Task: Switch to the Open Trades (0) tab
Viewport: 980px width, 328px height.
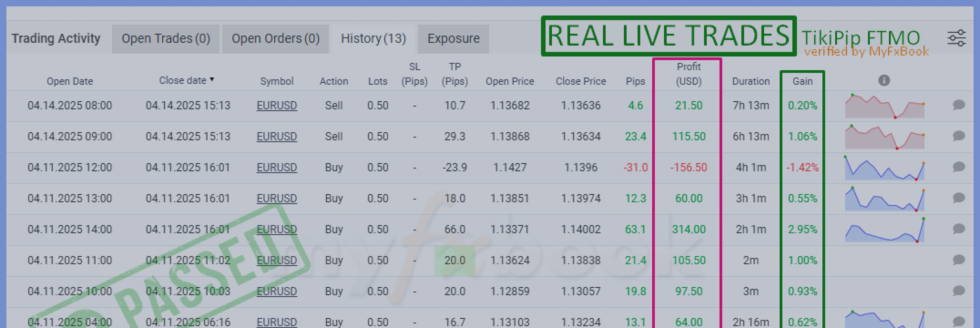Action: point(166,39)
